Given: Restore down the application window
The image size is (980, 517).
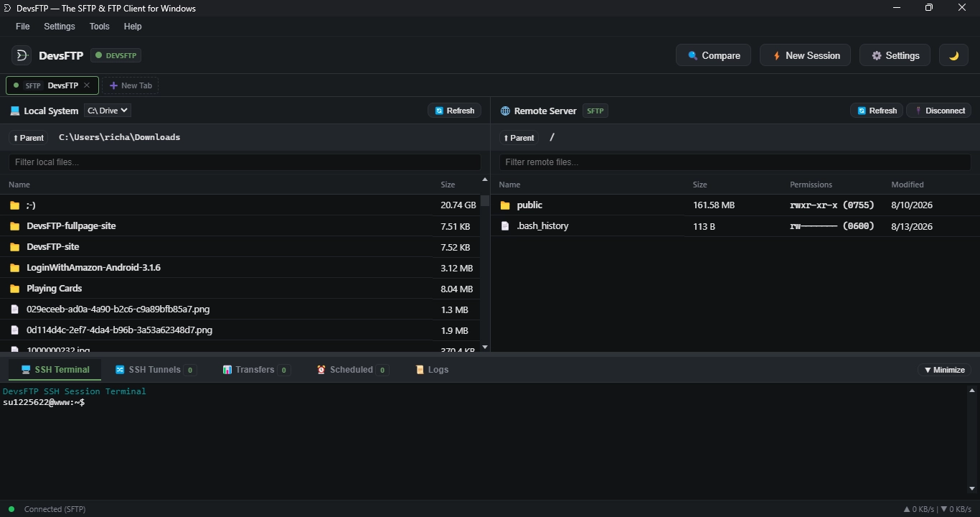Looking at the screenshot, I should click(x=929, y=8).
